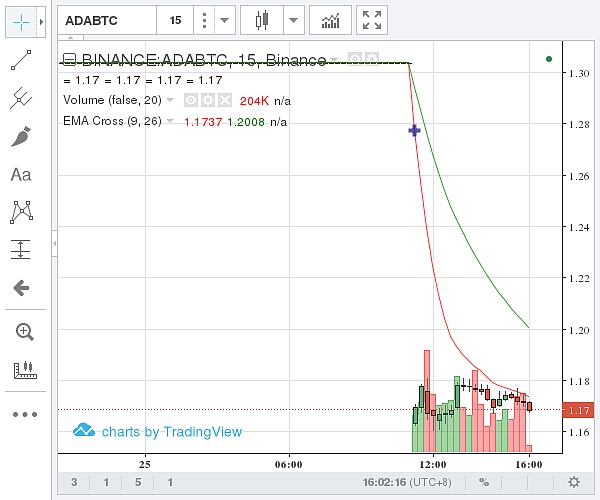Remove the Volume indicator

tap(225, 100)
